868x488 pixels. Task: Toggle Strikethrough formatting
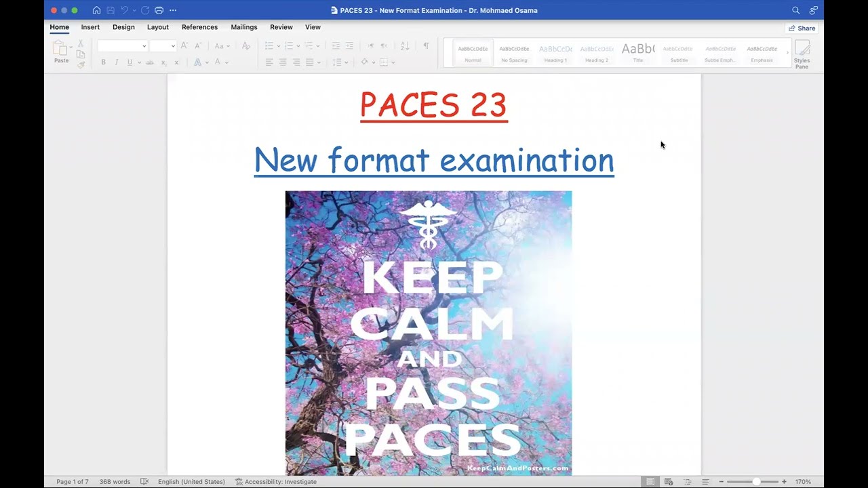tap(150, 62)
